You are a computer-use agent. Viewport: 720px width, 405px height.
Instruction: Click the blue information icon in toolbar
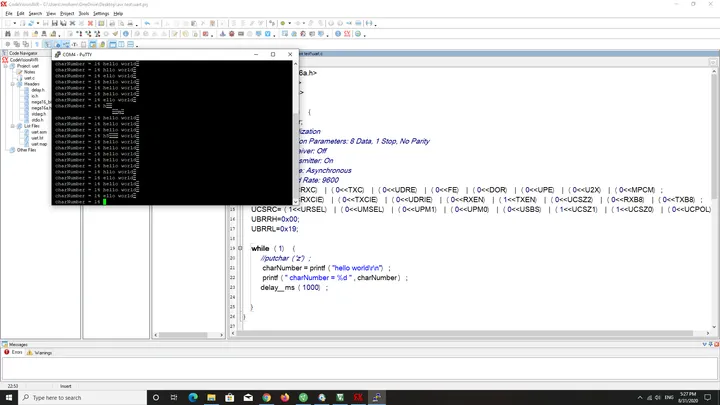126,34
